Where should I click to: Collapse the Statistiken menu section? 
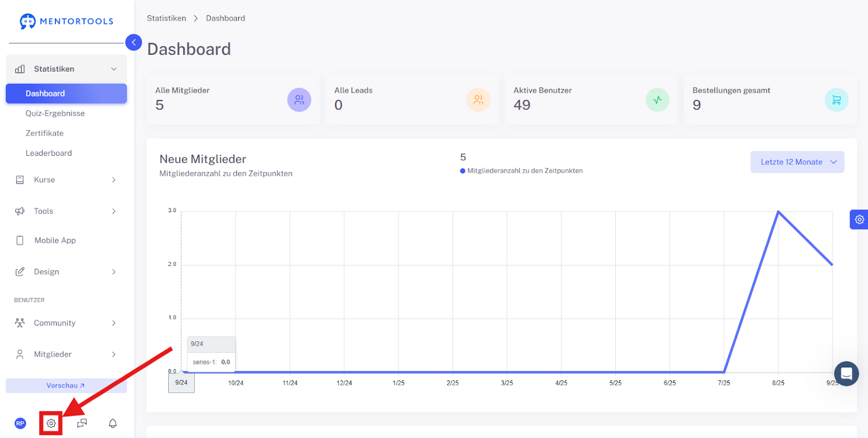66,69
